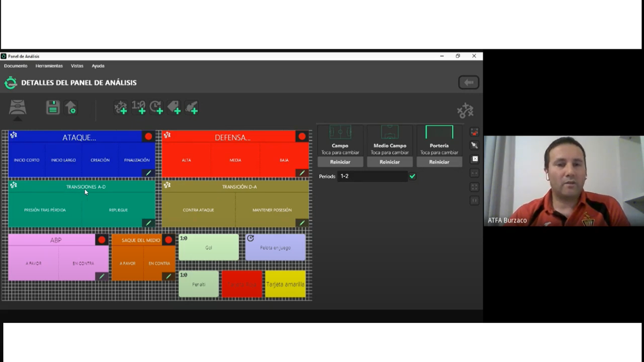Tap Portería goal selector to change
This screenshot has width=644, height=362.
tap(439, 140)
